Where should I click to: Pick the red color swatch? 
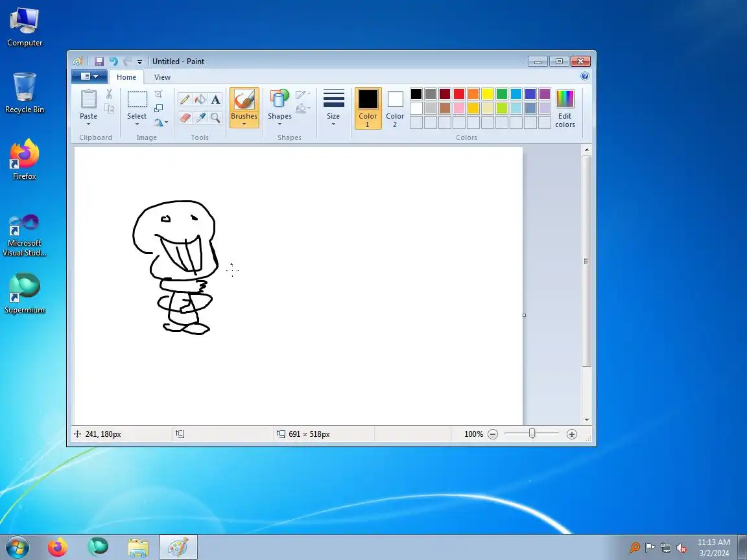[459, 94]
